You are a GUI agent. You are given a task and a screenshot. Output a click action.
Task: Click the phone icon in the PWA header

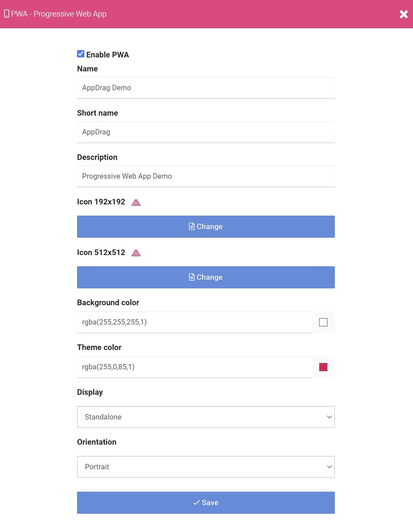point(7,14)
